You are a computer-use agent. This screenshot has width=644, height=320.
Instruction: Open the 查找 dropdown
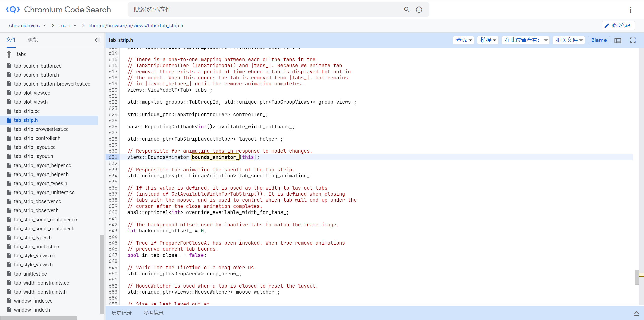point(463,40)
